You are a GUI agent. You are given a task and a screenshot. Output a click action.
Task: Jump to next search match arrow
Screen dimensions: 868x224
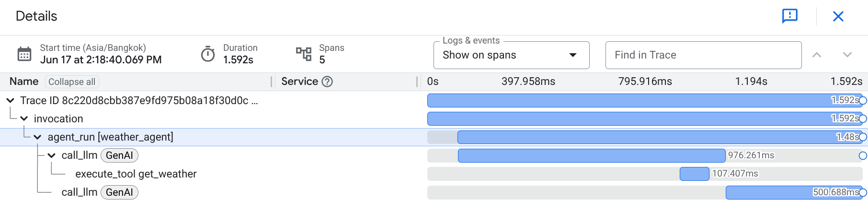click(847, 55)
